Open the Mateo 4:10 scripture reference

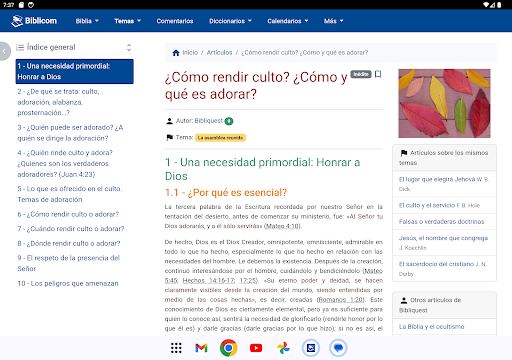tap(283, 226)
